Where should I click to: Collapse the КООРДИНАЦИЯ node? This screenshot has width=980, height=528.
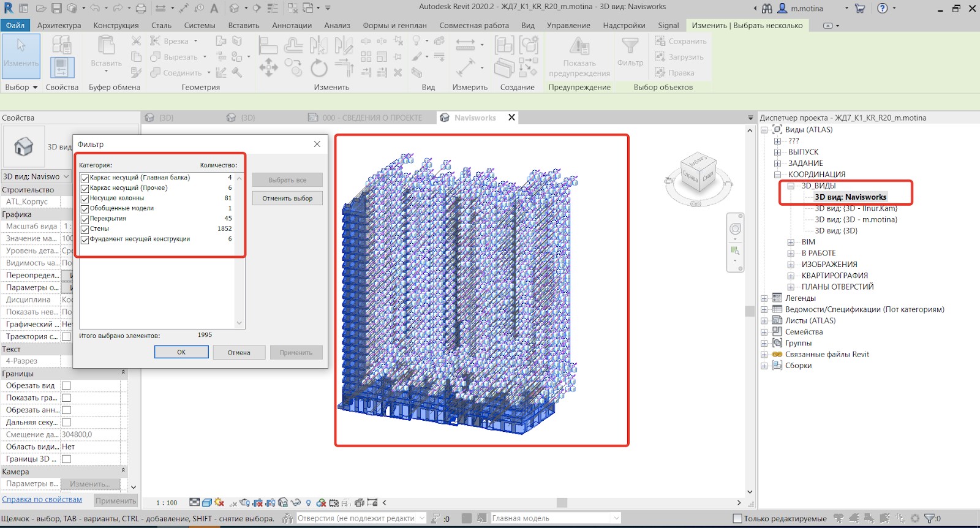click(777, 175)
